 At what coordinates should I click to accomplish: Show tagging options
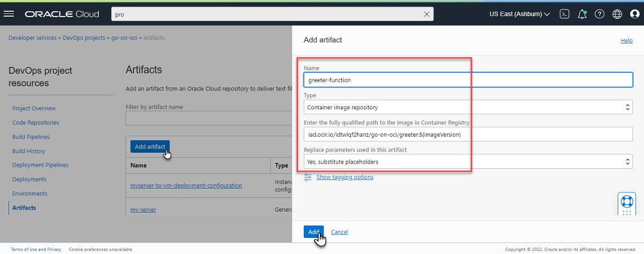345,177
